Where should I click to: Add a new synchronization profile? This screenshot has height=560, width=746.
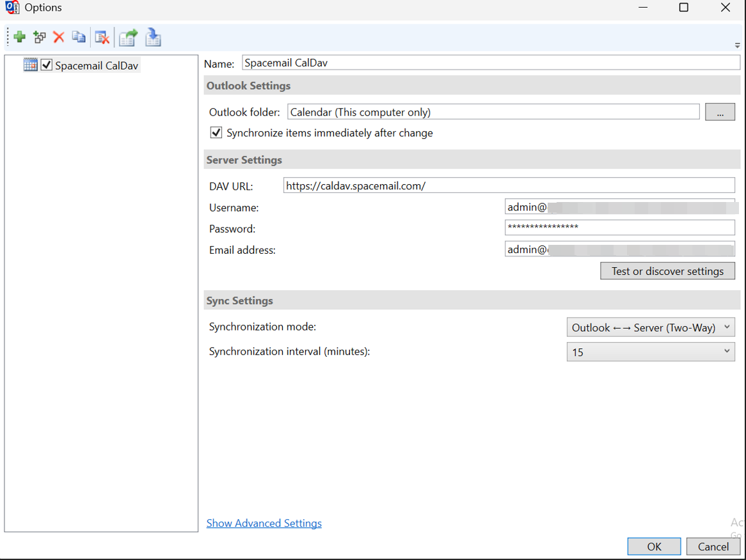pyautogui.click(x=19, y=36)
